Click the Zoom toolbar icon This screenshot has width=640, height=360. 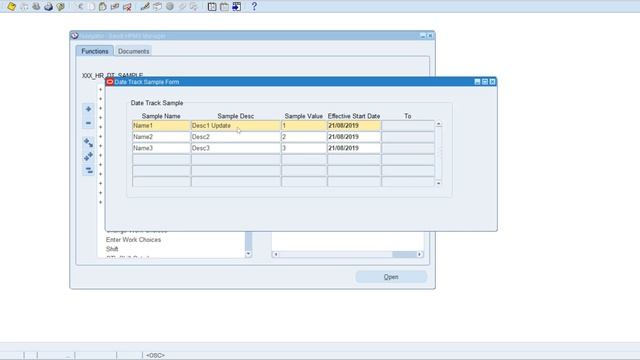pyautogui.click(x=157, y=7)
